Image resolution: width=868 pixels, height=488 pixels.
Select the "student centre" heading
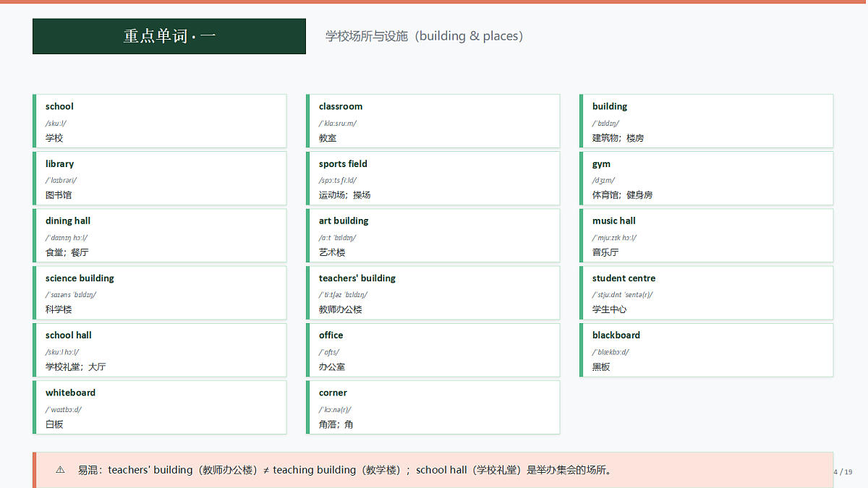pyautogui.click(x=624, y=278)
